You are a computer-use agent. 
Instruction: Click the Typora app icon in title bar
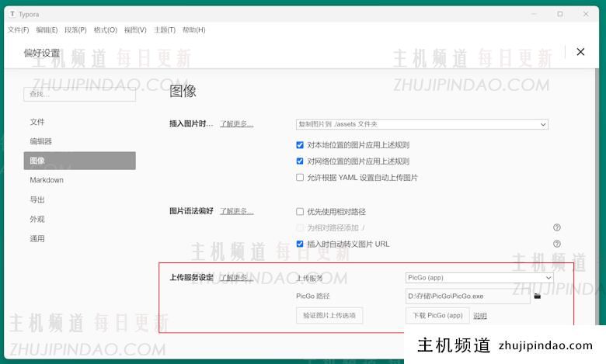[12, 14]
